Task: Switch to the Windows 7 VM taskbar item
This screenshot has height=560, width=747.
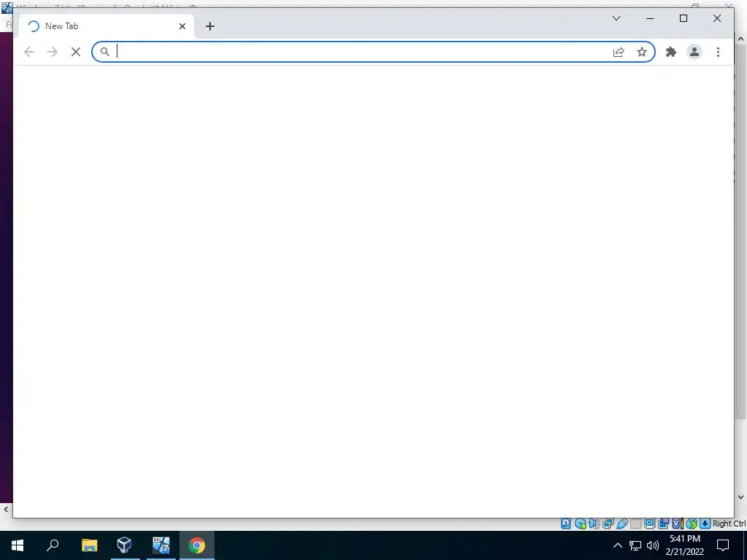Action: coord(160,545)
